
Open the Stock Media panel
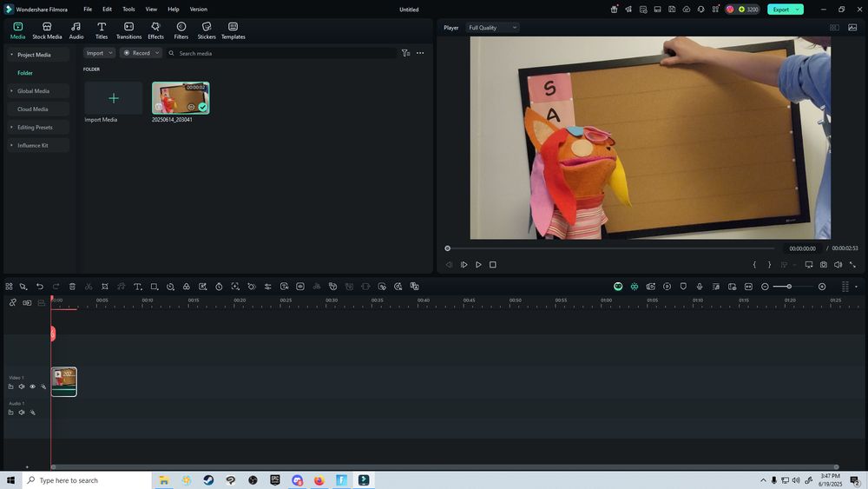click(x=47, y=30)
